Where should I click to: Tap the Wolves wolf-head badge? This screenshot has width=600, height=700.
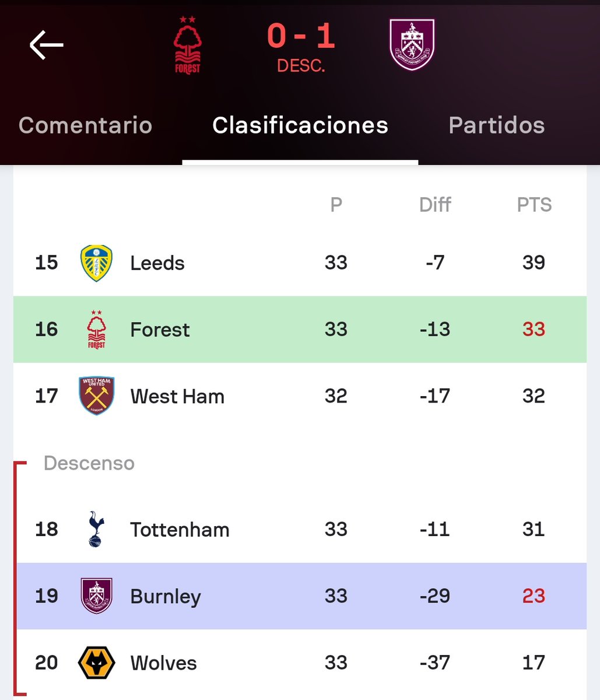point(96,663)
